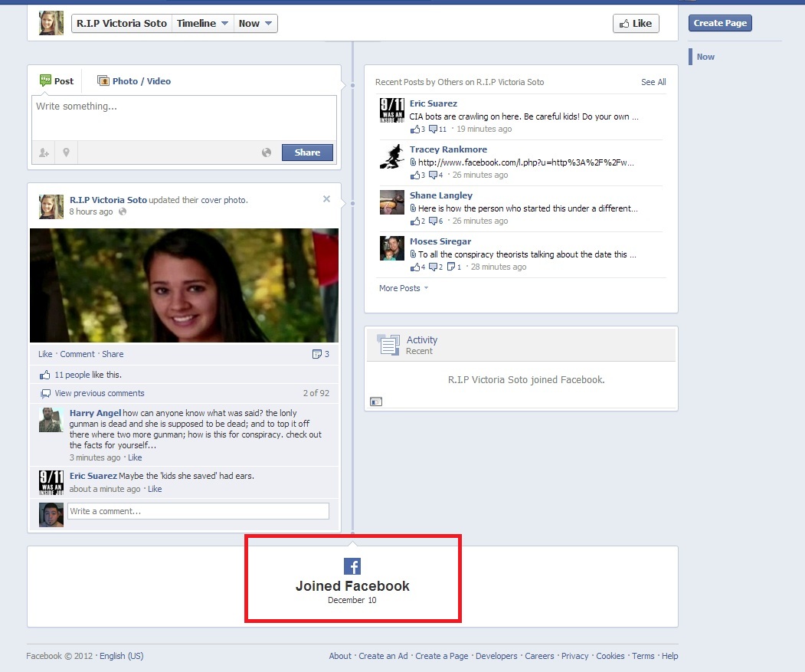Click like icon on Shane Langley's post
This screenshot has width=805, height=672.
point(415,221)
